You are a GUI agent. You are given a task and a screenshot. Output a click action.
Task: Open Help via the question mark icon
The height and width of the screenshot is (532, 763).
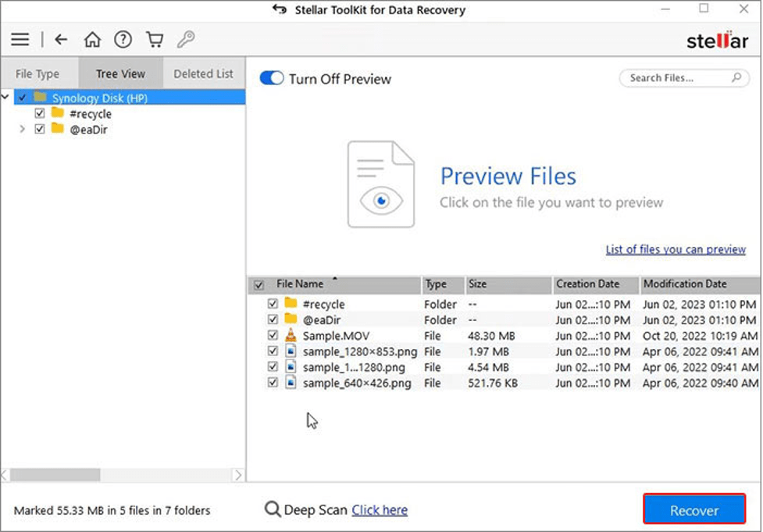coord(123,38)
